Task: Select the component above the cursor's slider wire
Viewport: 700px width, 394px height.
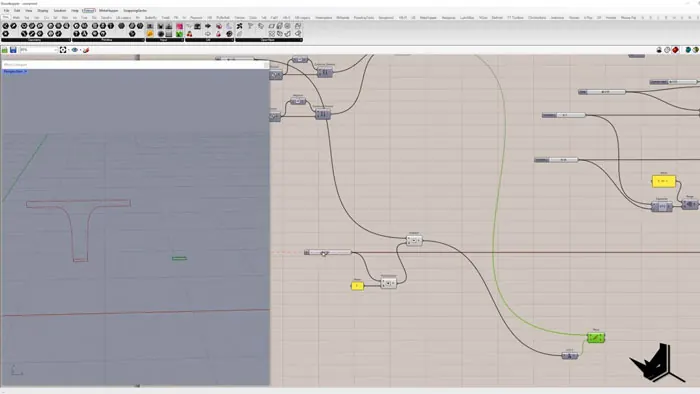Action: click(414, 240)
